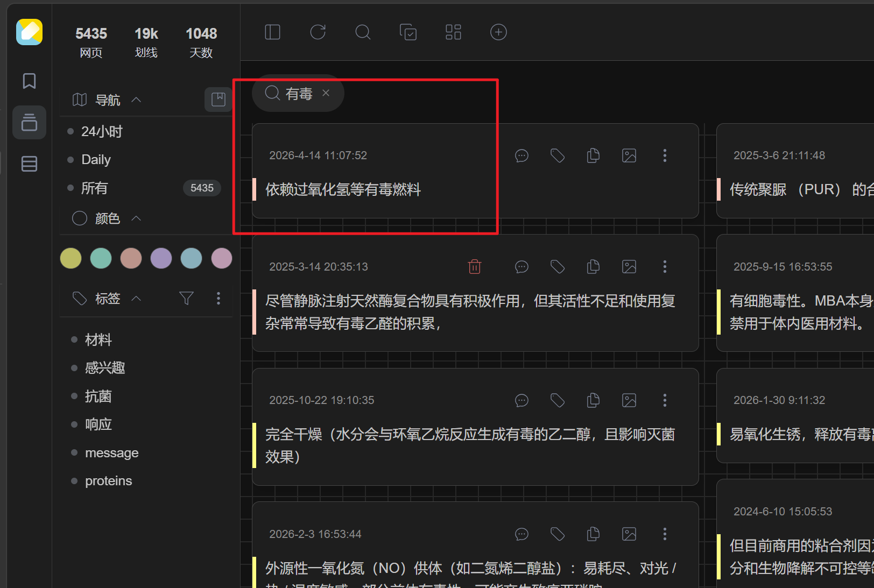The width and height of the screenshot is (874, 588).
Task: Remove the 有毒 search filter chip
Action: 326,93
